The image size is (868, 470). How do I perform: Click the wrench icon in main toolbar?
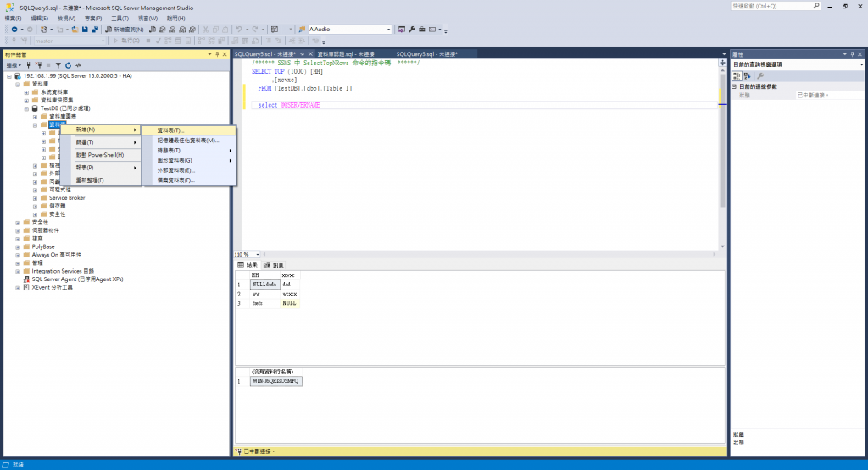pos(412,30)
